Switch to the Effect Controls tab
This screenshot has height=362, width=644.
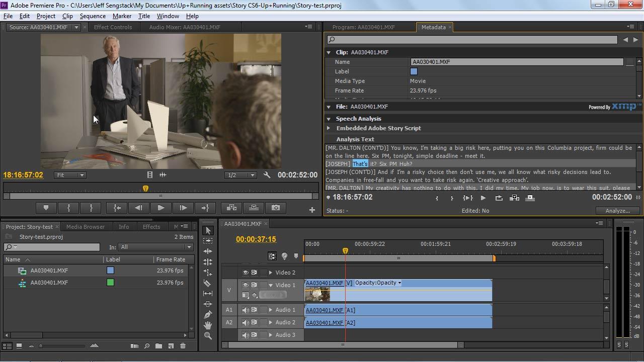pos(113,27)
